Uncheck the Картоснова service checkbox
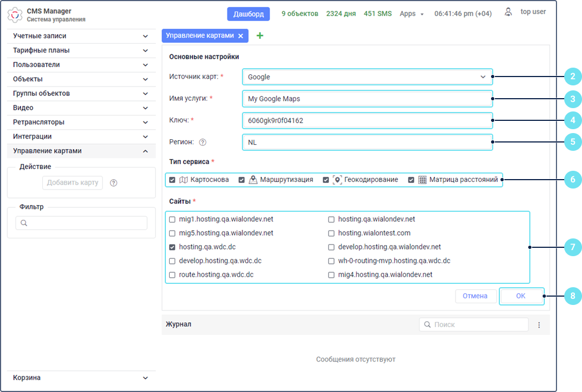This screenshot has height=392, width=582. pos(173,180)
